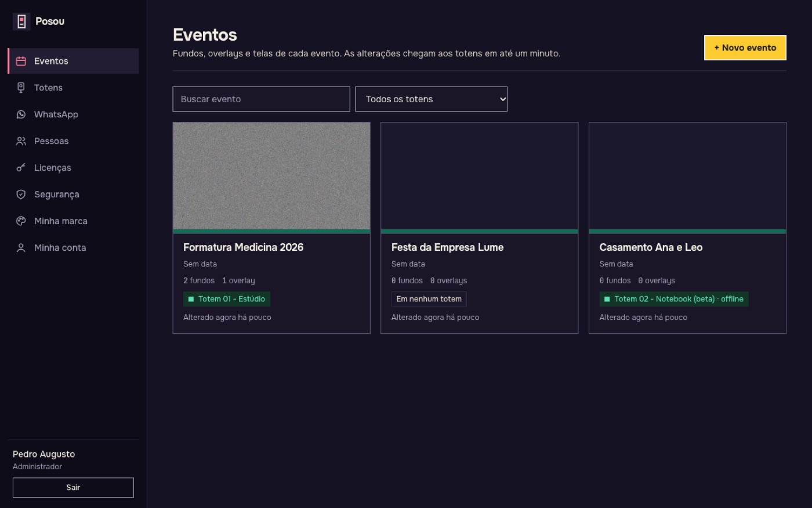
Task: Click the Pedro Augusto user name
Action: pos(44,454)
